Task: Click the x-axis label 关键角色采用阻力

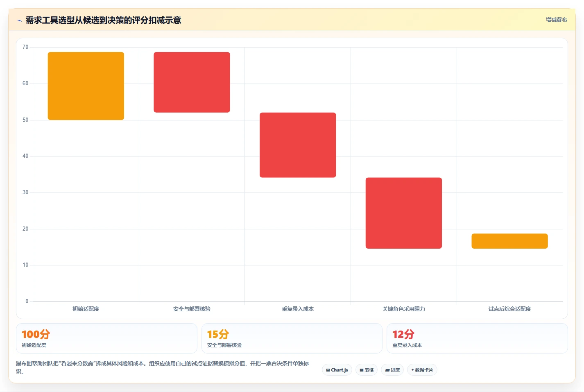Action: [404, 309]
